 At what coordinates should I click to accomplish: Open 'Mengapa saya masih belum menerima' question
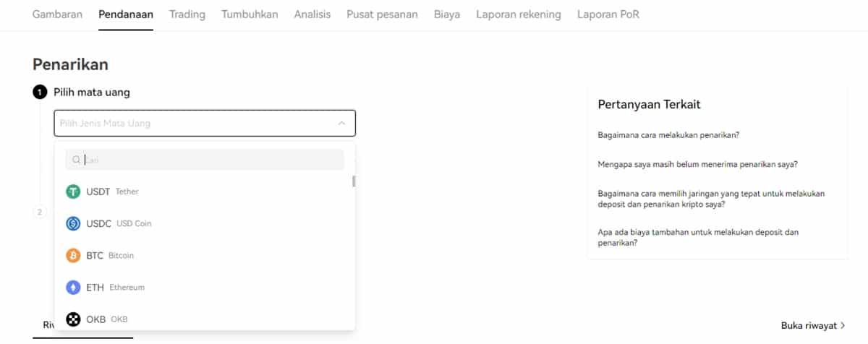point(697,164)
